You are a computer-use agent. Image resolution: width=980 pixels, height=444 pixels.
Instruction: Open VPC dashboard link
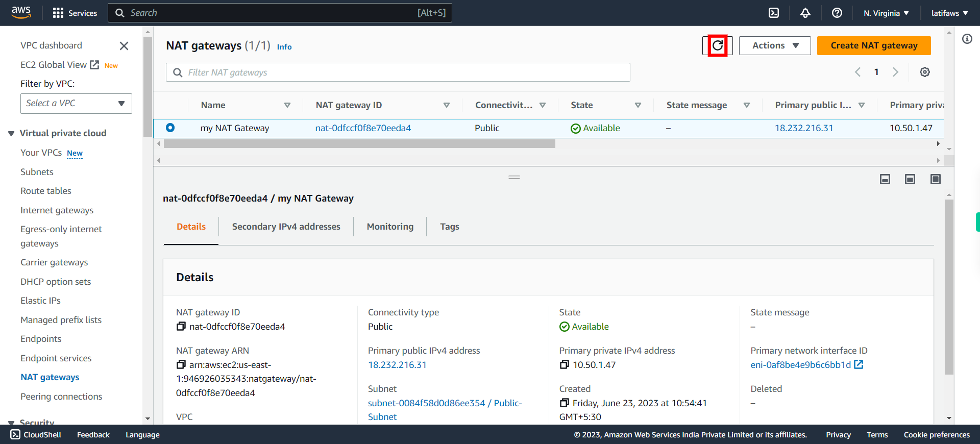point(51,45)
